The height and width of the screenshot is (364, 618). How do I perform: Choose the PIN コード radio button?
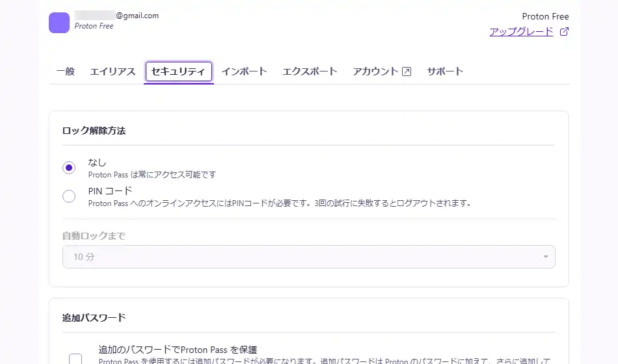tap(69, 196)
